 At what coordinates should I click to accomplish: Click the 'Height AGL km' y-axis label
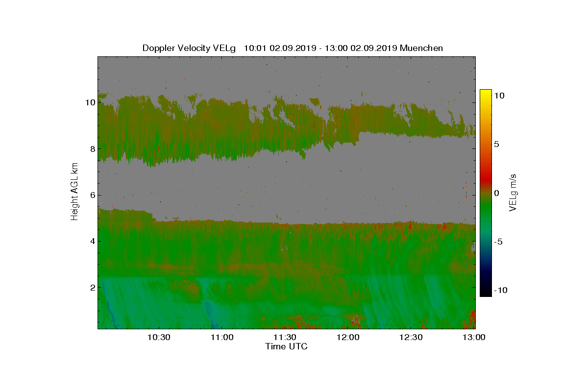coord(74,192)
